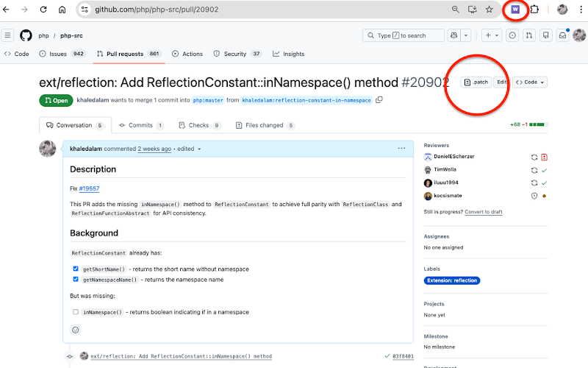Open the repositories icon beside inbox
Viewport: 588px width, 368px height.
(x=546, y=35)
